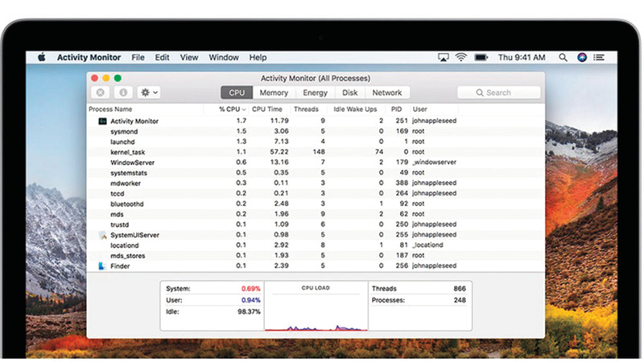Click the Search field
Image resolution: width=644 pixels, height=362 pixels.
498,93
